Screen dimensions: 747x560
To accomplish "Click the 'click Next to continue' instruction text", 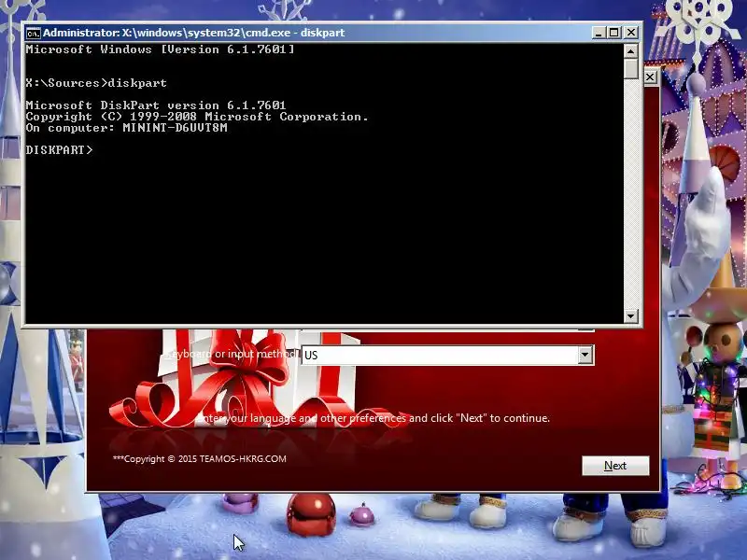I will coord(374,418).
